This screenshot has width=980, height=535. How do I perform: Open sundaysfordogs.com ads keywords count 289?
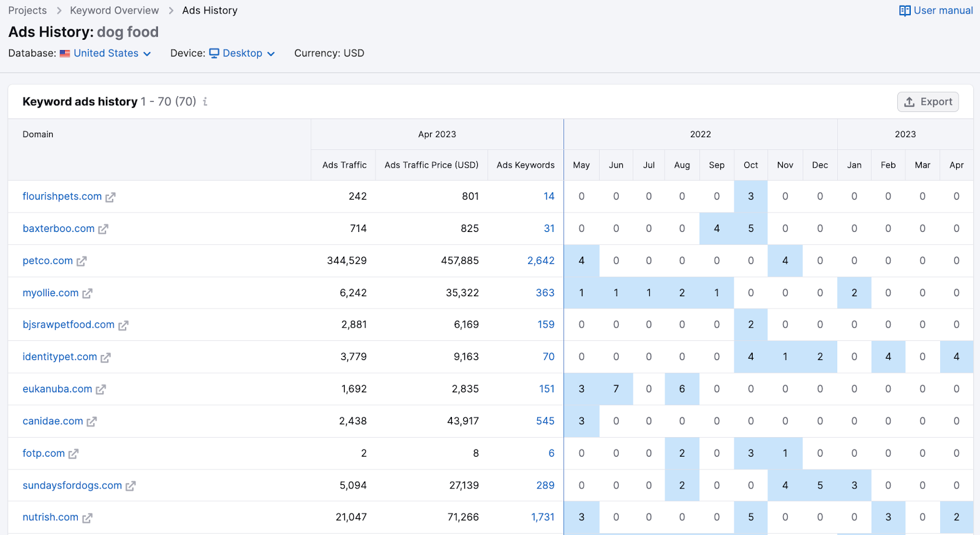tap(545, 485)
